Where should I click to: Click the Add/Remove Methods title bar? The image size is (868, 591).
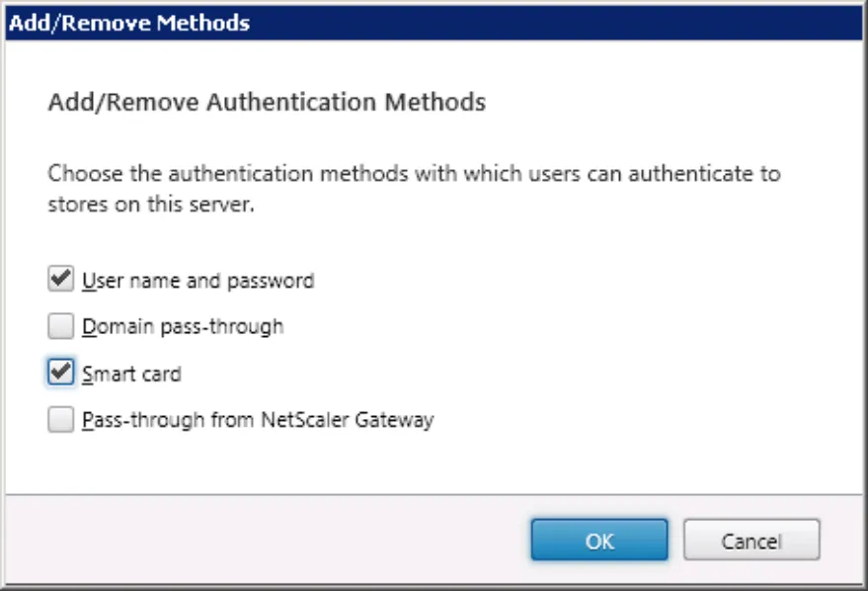(x=434, y=23)
